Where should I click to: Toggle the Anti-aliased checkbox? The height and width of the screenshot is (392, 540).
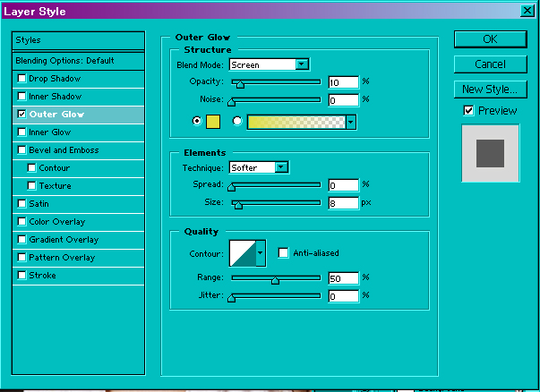pos(283,253)
